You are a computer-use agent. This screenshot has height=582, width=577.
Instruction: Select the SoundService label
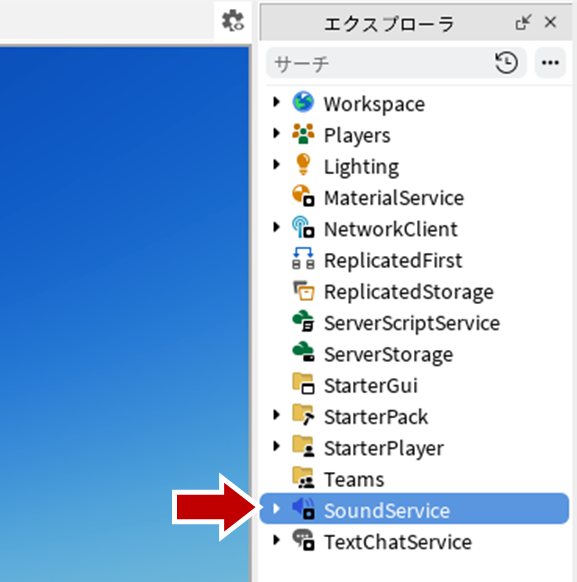tap(387, 511)
